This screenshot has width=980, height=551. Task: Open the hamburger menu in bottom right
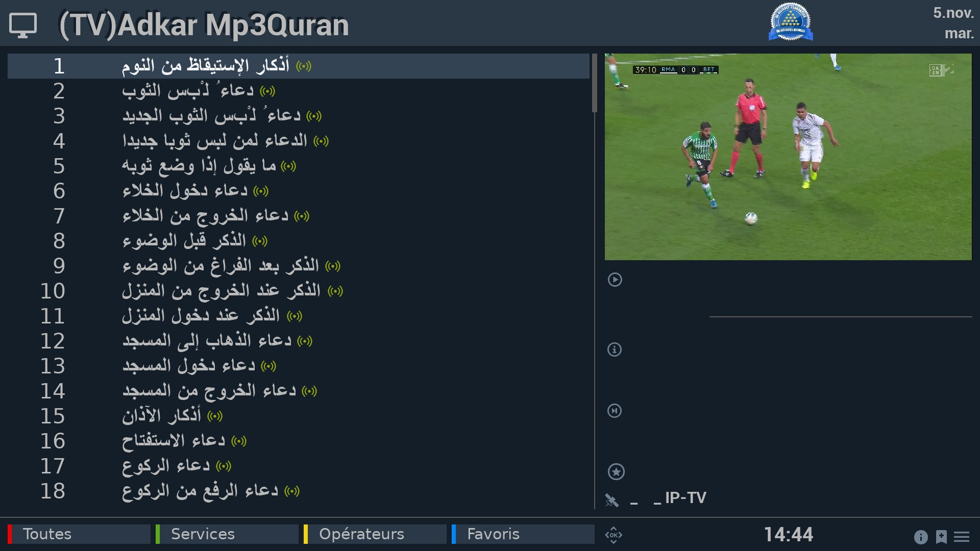962,537
